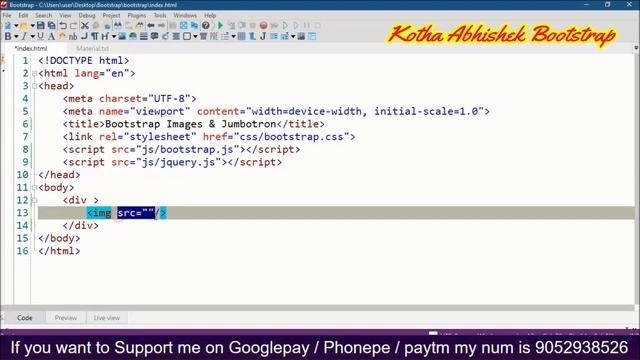This screenshot has width=640, height=360.
Task: Click the J toolbar icon
Action: pos(263,36)
